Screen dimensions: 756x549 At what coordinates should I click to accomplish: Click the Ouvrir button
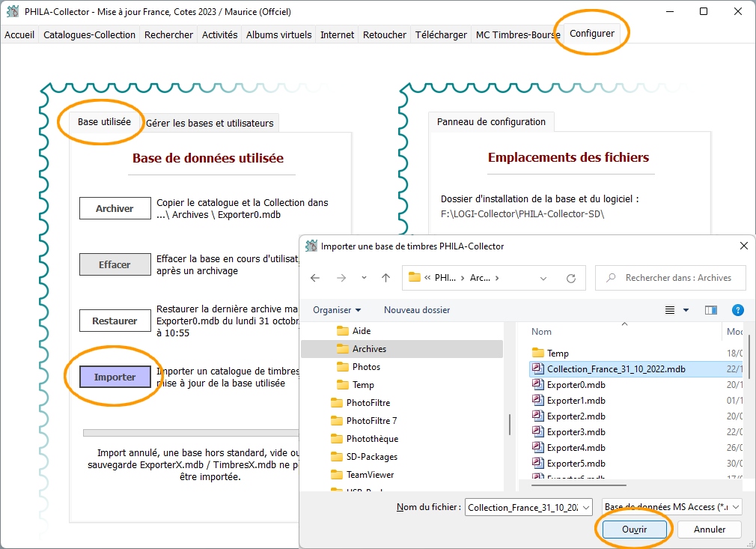click(635, 530)
